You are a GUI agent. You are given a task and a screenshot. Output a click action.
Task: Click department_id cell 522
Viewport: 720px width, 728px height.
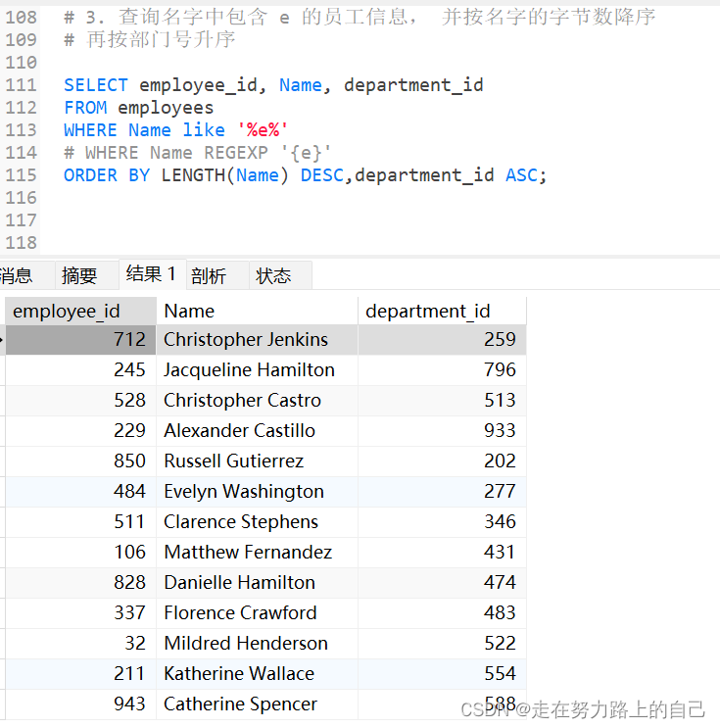[442, 644]
